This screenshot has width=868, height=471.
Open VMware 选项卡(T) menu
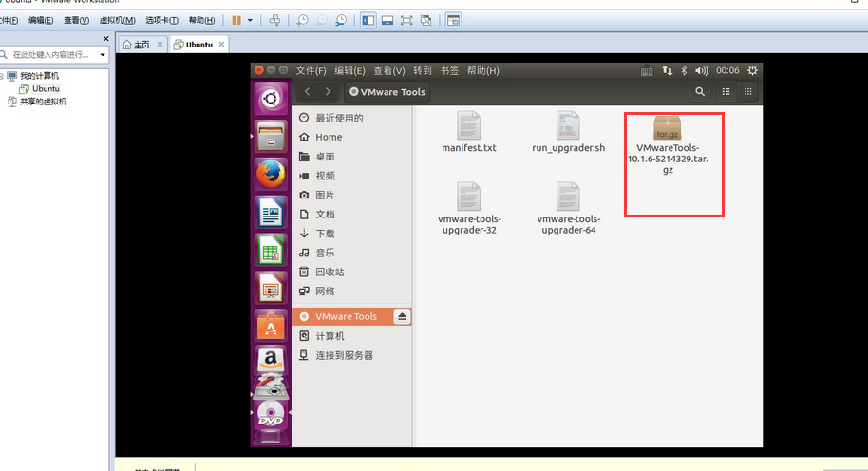161,21
